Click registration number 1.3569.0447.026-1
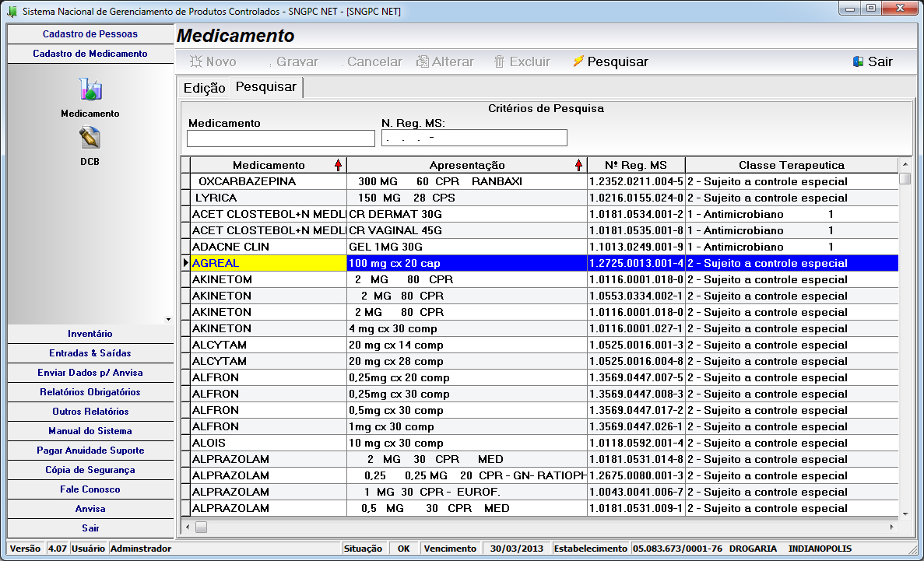The height and width of the screenshot is (561, 924). (x=637, y=426)
